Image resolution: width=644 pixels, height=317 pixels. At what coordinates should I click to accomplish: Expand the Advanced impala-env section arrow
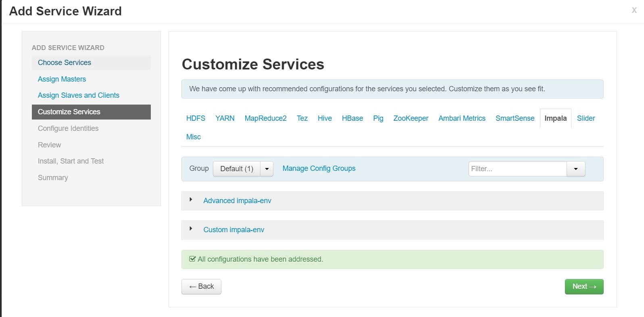pos(191,199)
